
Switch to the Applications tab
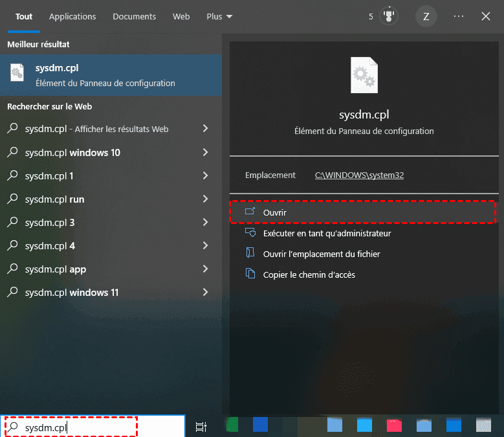tap(72, 16)
